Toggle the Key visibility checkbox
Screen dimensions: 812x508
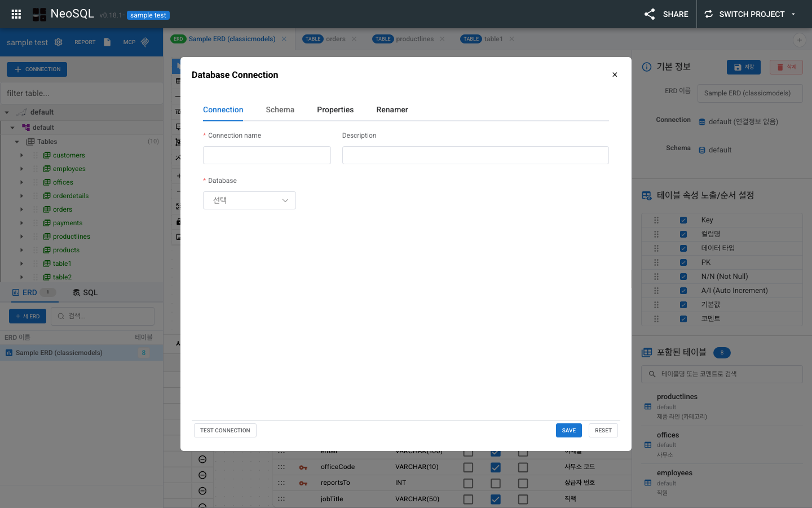click(x=683, y=220)
